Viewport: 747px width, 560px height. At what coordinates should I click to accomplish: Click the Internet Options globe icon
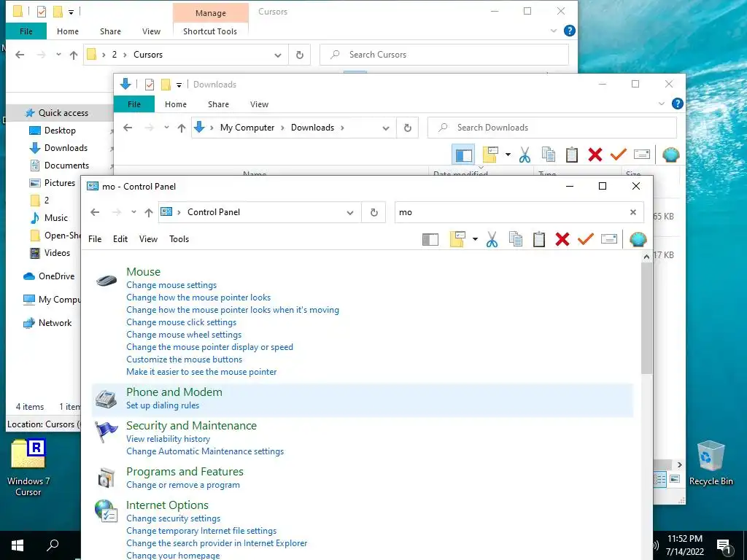107,511
